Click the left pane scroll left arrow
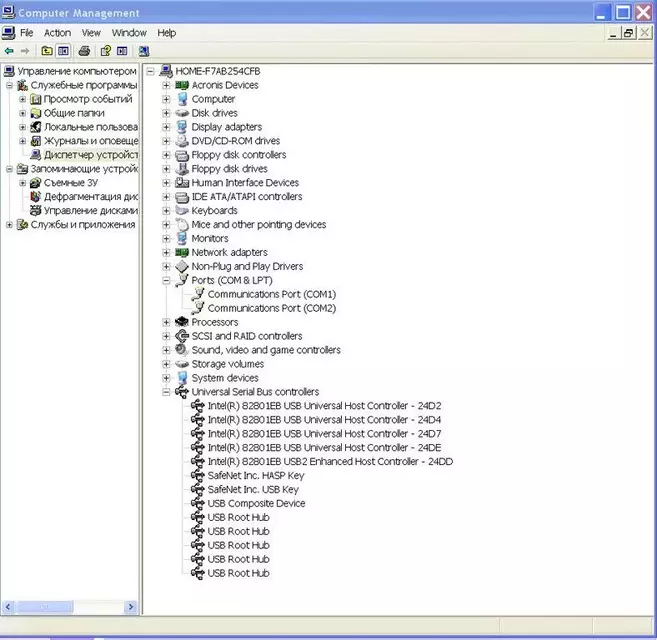Image resolution: width=657 pixels, height=640 pixels. (8, 606)
